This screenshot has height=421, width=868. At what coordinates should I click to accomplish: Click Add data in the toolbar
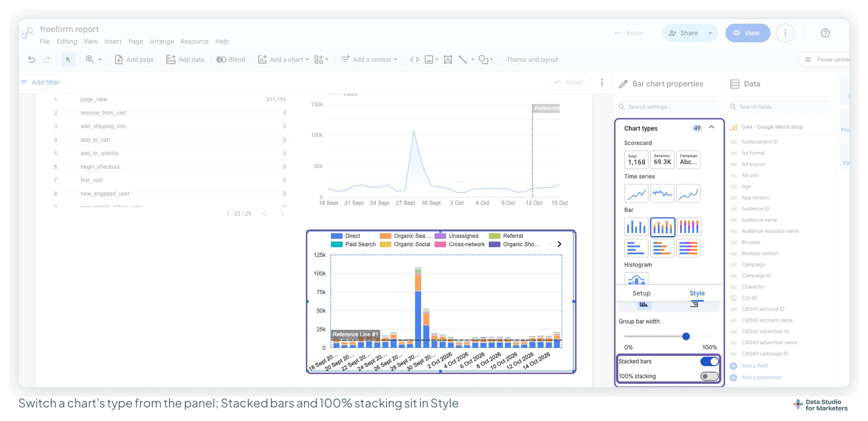pyautogui.click(x=185, y=59)
